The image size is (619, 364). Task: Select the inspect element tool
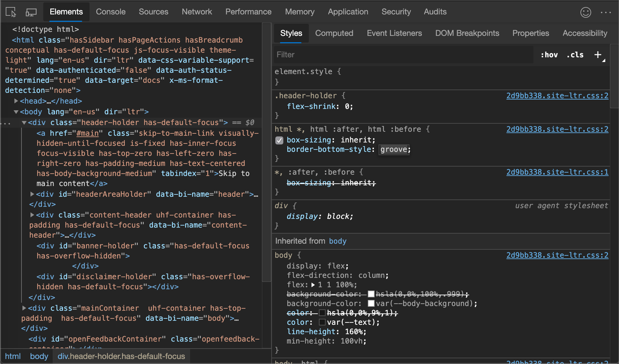[10, 12]
